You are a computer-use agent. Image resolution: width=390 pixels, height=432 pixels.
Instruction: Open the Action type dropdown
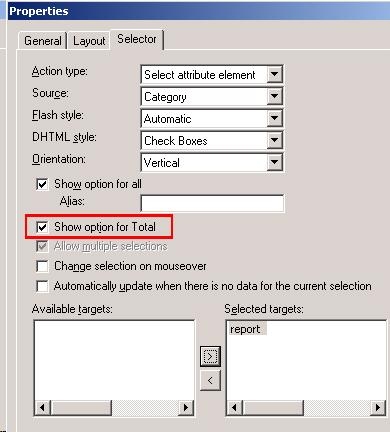point(275,74)
